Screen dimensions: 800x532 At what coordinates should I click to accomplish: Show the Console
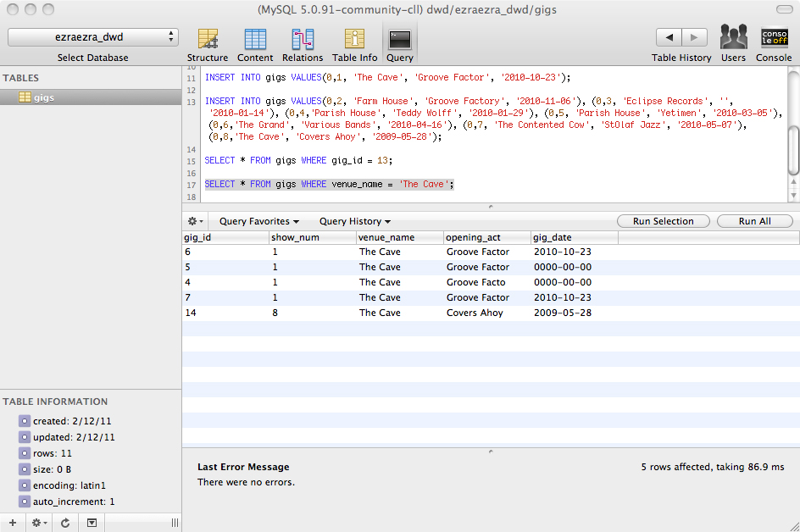coord(774,45)
